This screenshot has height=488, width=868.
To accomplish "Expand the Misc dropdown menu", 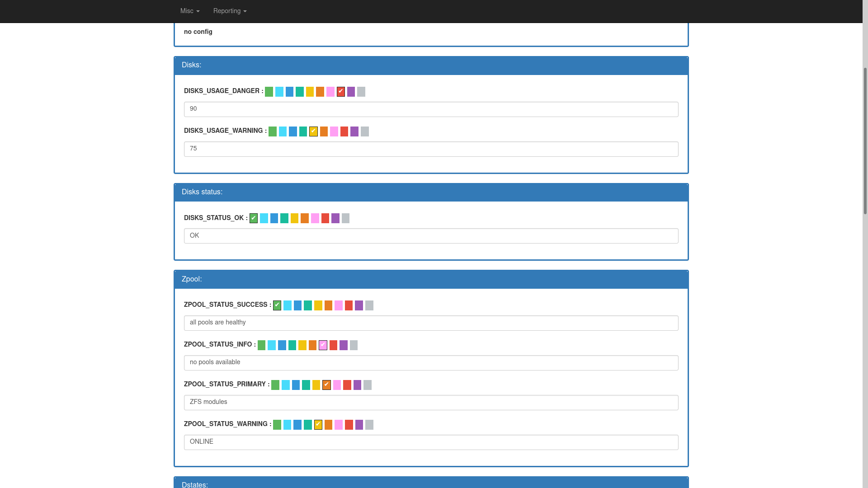I will point(189,11).
